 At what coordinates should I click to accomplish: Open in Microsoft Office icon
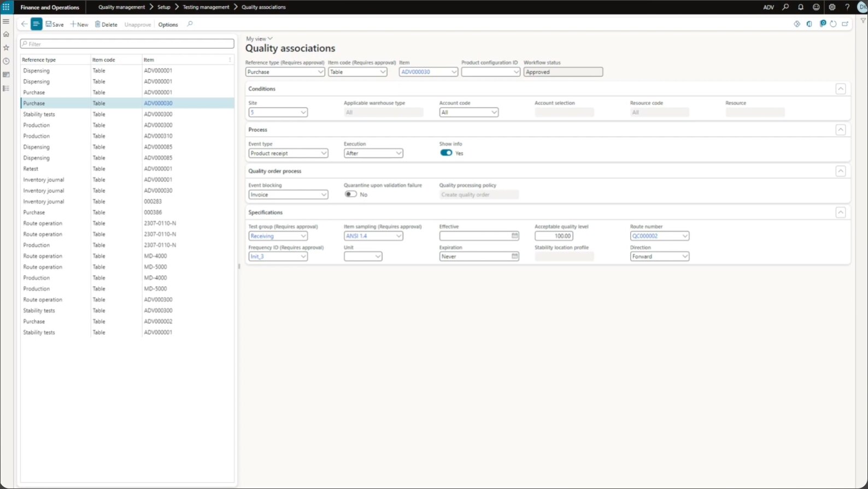(x=809, y=24)
